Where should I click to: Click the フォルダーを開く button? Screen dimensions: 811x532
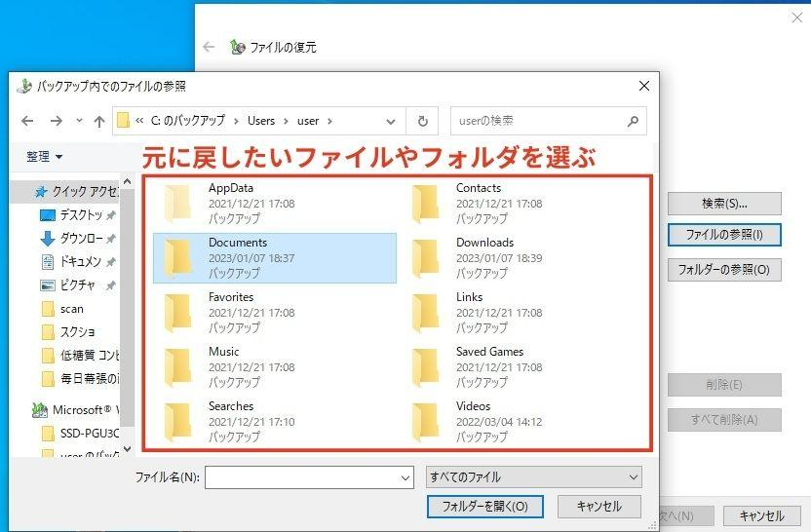(x=485, y=506)
